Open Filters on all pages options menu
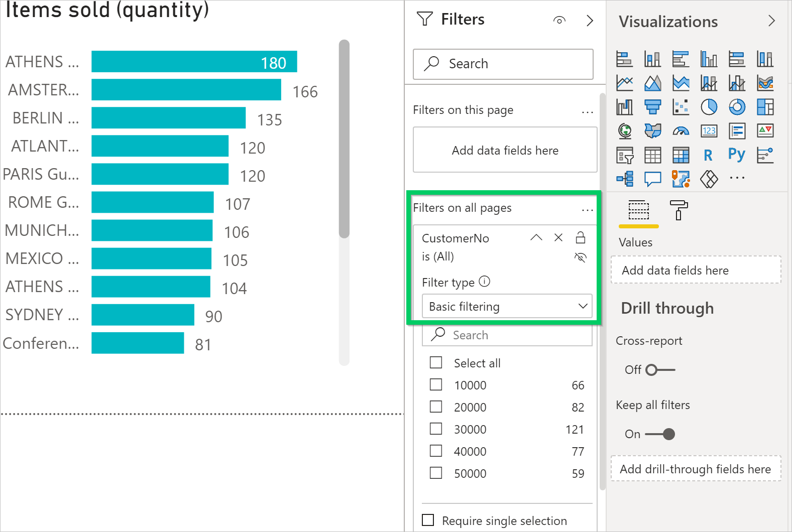792x532 pixels. 587,210
